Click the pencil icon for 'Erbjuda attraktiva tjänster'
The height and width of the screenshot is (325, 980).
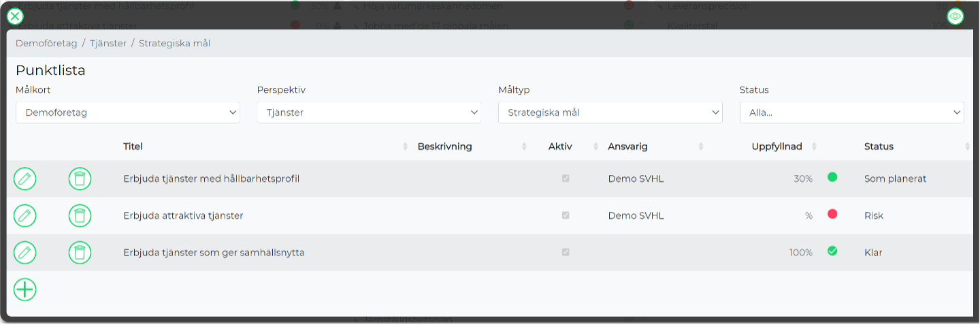[25, 215]
